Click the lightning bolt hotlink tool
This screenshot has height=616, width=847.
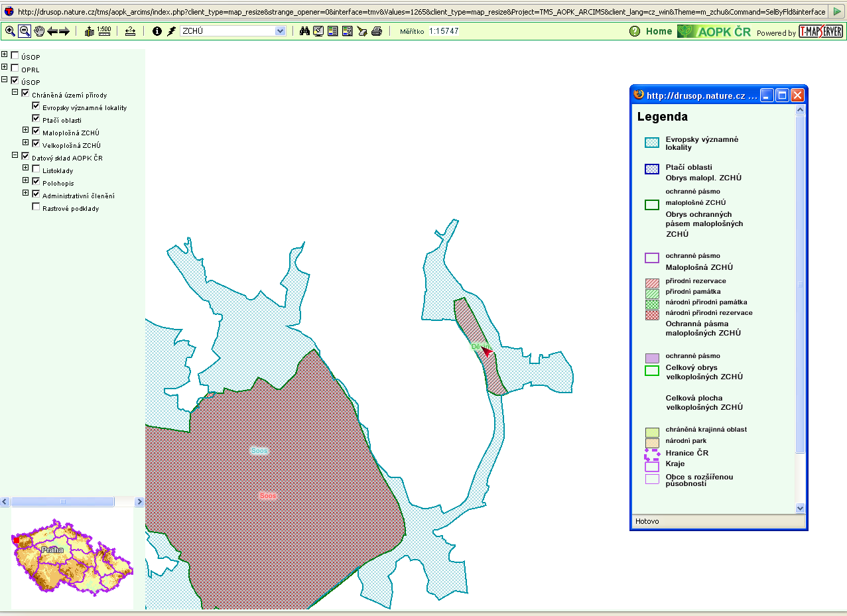(171, 31)
